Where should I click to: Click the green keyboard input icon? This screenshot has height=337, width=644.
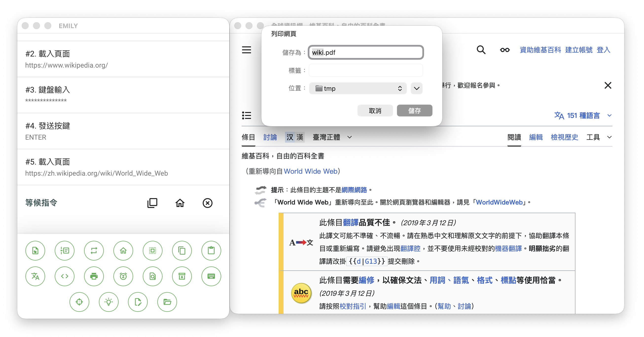pos(211,276)
